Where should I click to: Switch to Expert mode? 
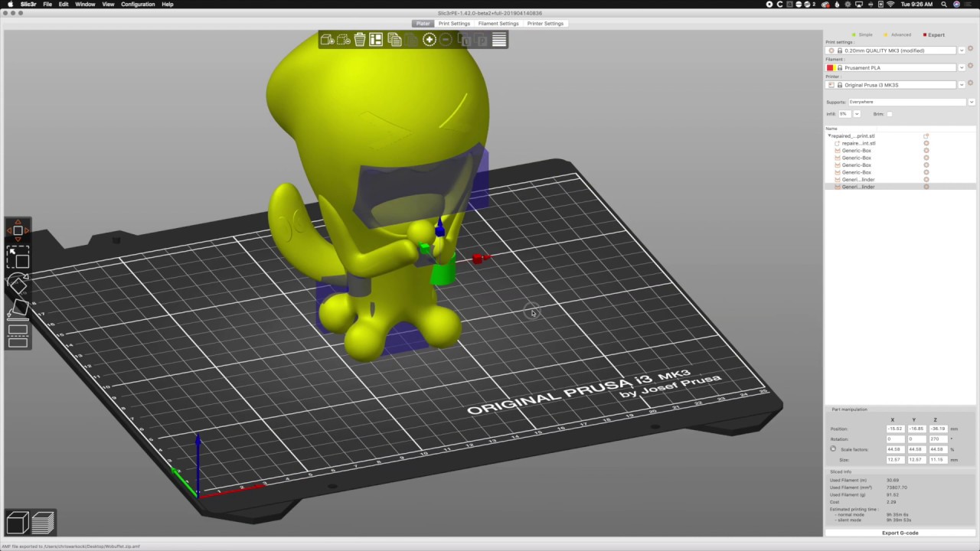pyautogui.click(x=934, y=34)
